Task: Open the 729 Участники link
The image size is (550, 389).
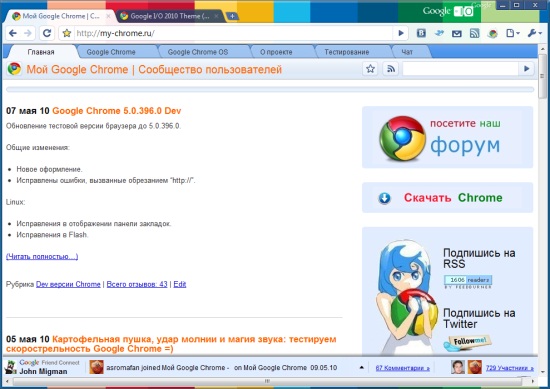Action: coord(510,368)
